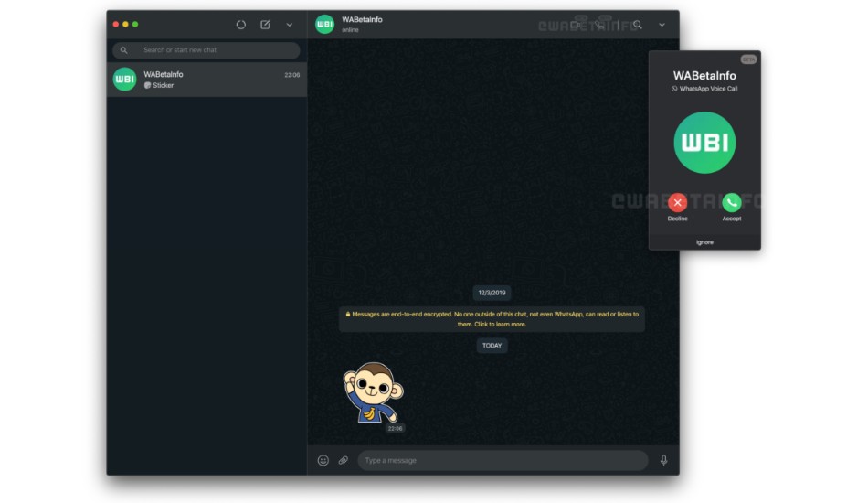Viewport: 868px width, 503px height.
Task: Start a voice call from chat header
Action: coord(600,25)
